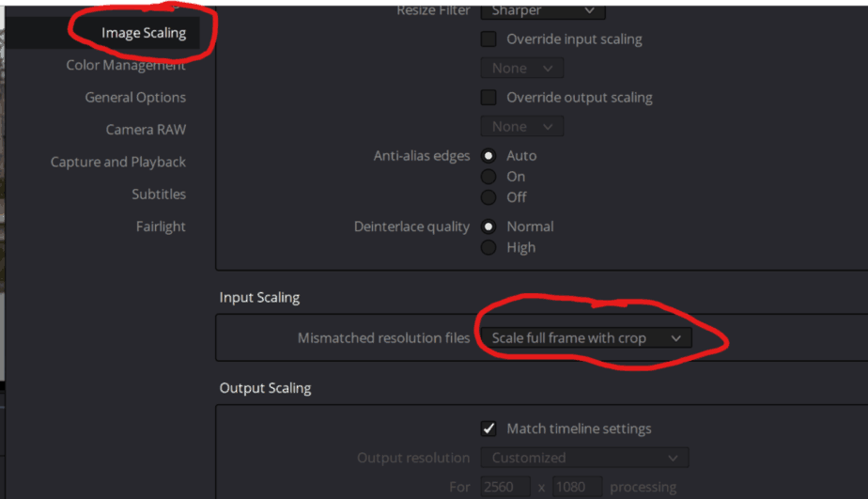Open the Resize Filter Sharper dropdown

coord(543,10)
